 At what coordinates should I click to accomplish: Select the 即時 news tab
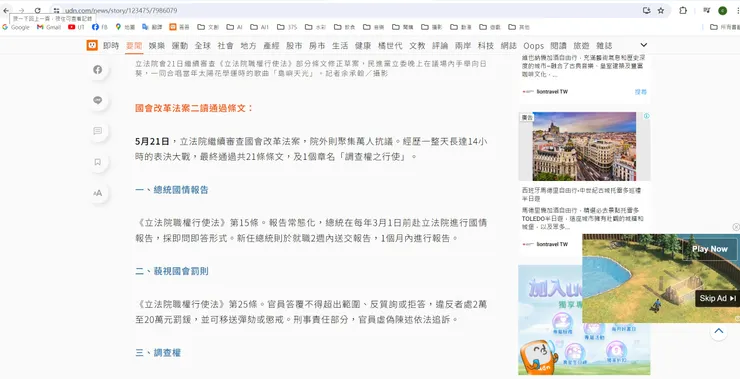tap(111, 46)
